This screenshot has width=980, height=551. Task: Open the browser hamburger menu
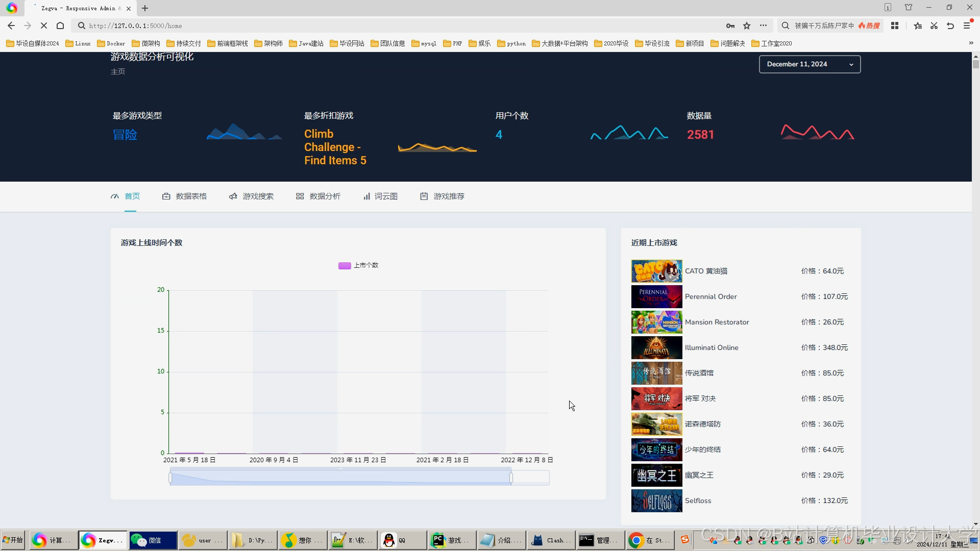pyautogui.click(x=967, y=25)
